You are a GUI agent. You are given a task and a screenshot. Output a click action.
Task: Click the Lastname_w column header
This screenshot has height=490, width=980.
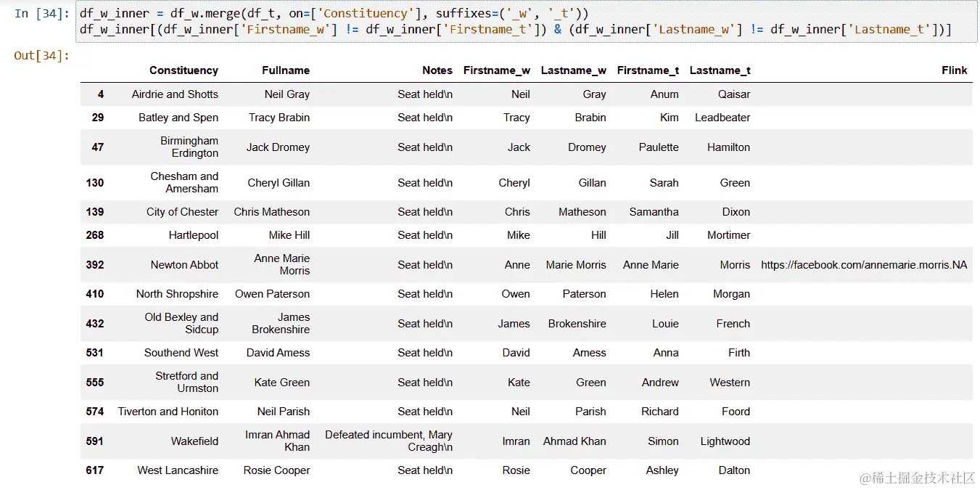coord(574,70)
